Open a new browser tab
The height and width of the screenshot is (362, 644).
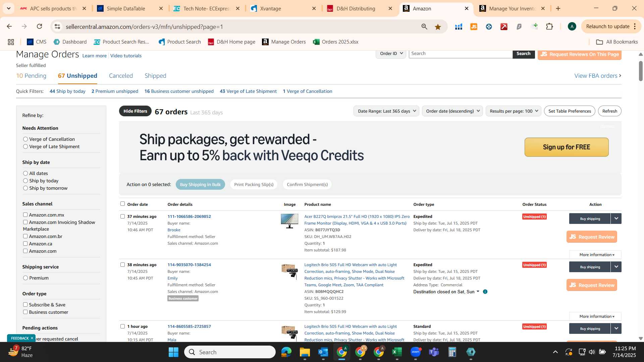(558, 8)
